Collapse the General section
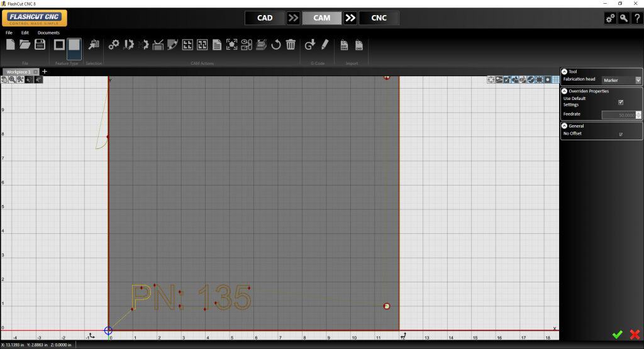 564,126
